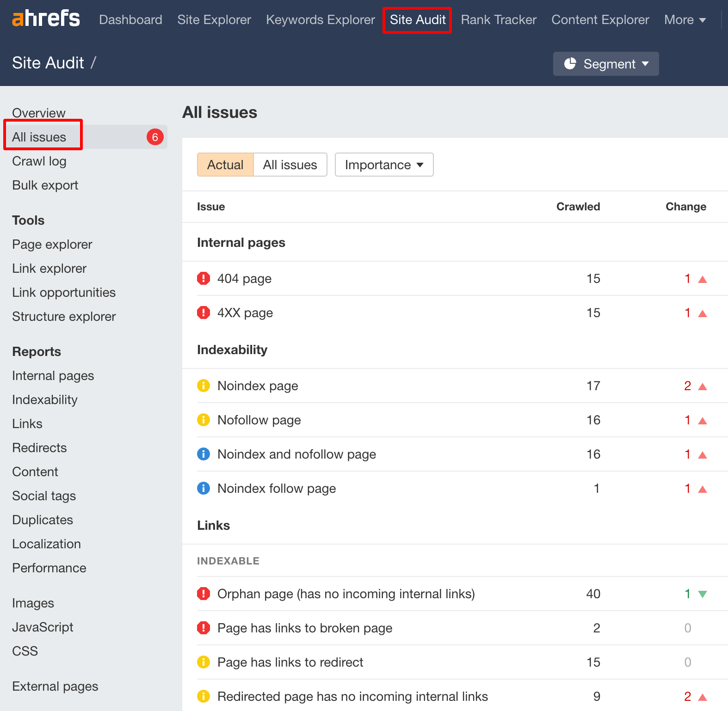Open Structure explorer tool
The height and width of the screenshot is (711, 728).
(64, 316)
